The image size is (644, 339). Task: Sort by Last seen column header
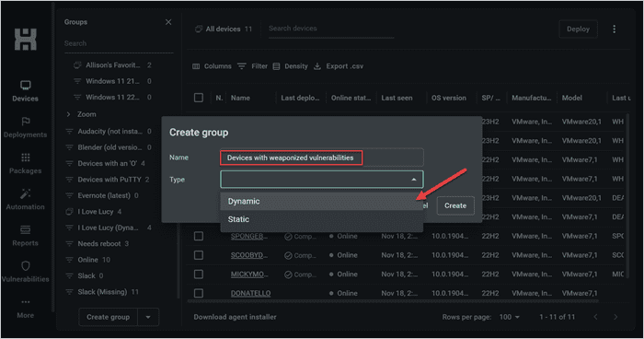[397, 98]
